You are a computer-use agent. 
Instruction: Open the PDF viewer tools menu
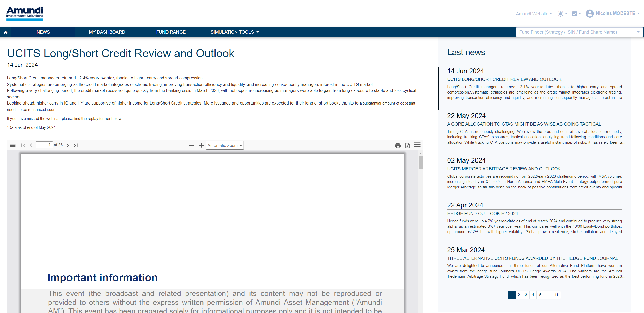point(417,145)
